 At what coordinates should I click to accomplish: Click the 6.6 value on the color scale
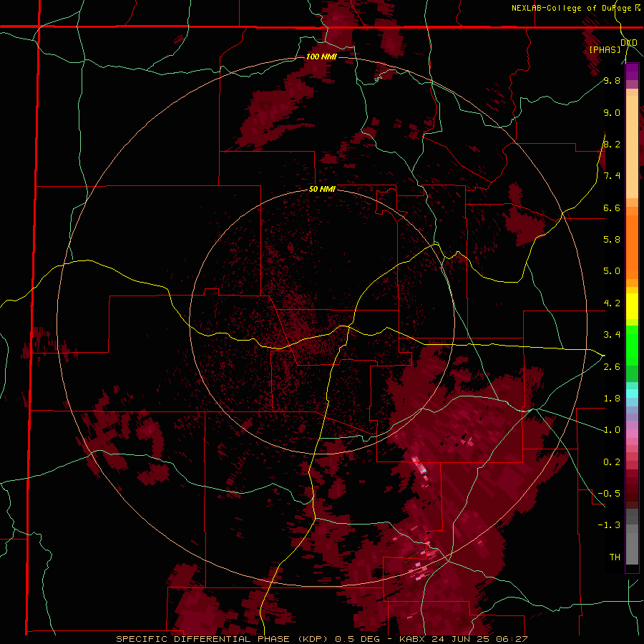pyautogui.click(x=612, y=208)
